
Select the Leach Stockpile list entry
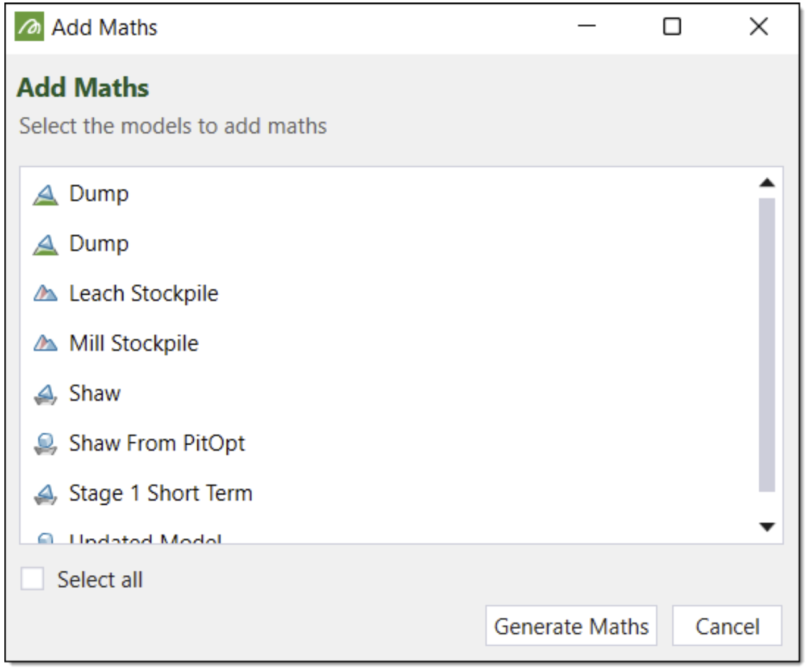tap(144, 294)
